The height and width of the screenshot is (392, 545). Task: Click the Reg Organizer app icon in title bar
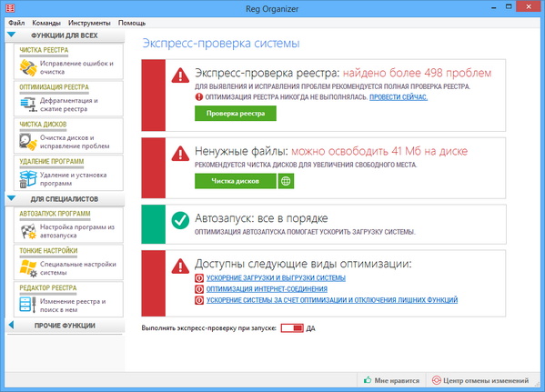pyautogui.click(x=10, y=7)
